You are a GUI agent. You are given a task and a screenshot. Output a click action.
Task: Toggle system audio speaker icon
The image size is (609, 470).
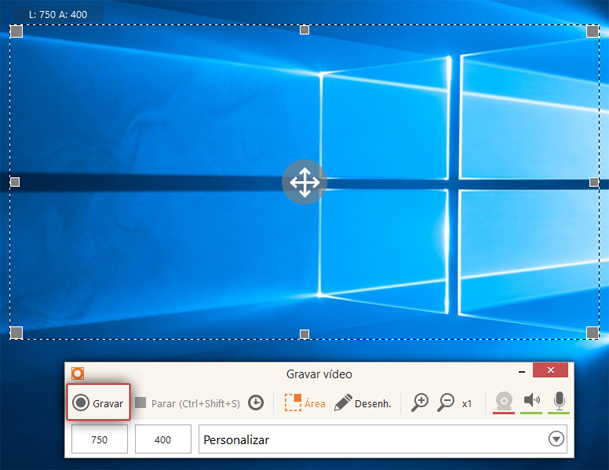click(531, 402)
